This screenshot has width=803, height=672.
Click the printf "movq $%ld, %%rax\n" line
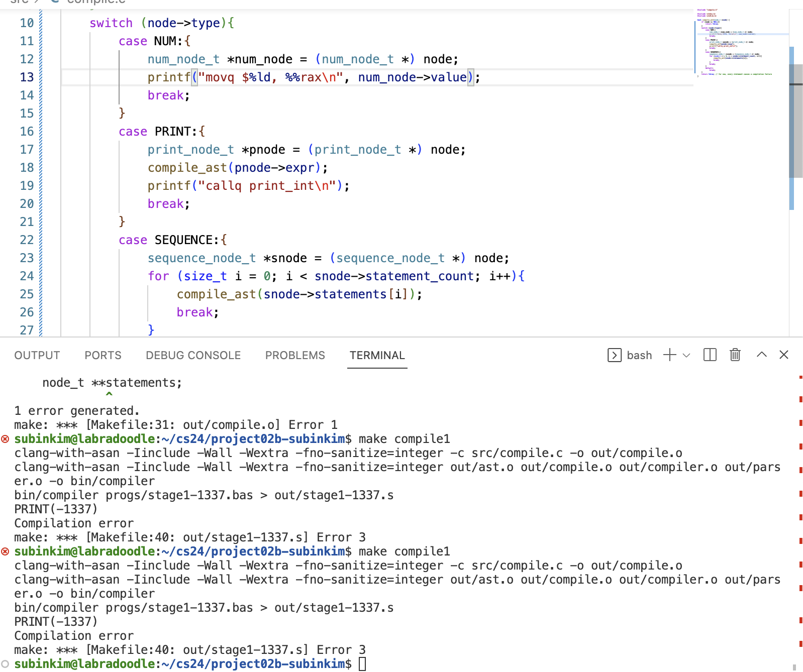pos(314,77)
